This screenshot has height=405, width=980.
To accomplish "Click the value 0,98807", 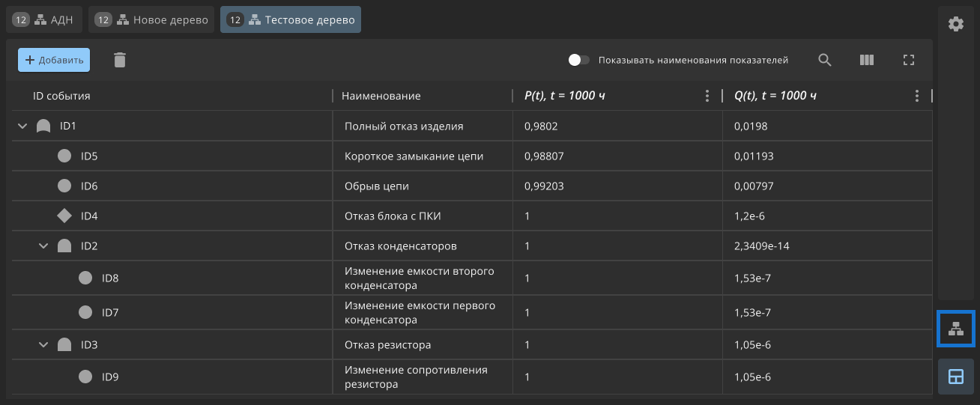I will [x=544, y=156].
